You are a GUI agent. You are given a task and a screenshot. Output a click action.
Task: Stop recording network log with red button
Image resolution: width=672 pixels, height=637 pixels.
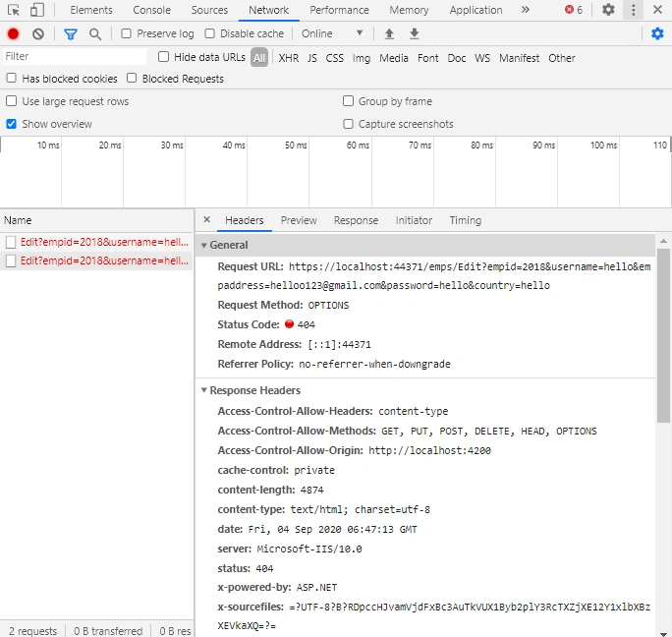pyautogui.click(x=14, y=33)
